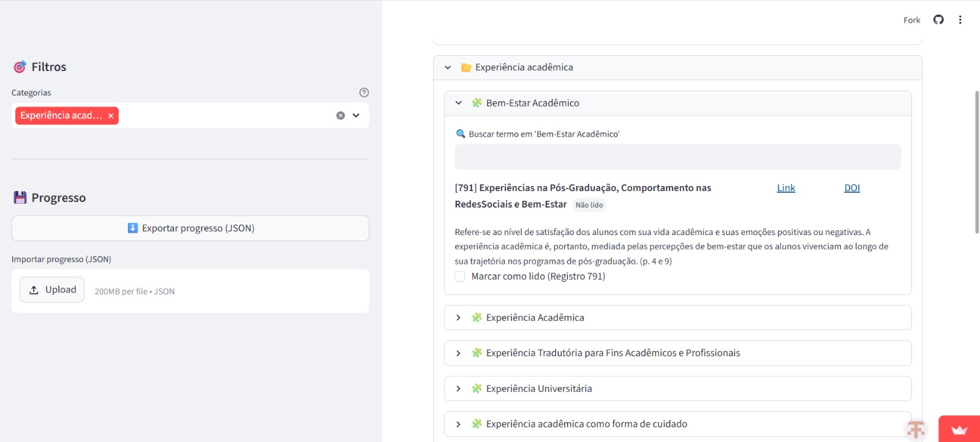Image resolution: width=980 pixels, height=442 pixels.
Task: Expand the Experiência Universitária section
Action: click(458, 389)
